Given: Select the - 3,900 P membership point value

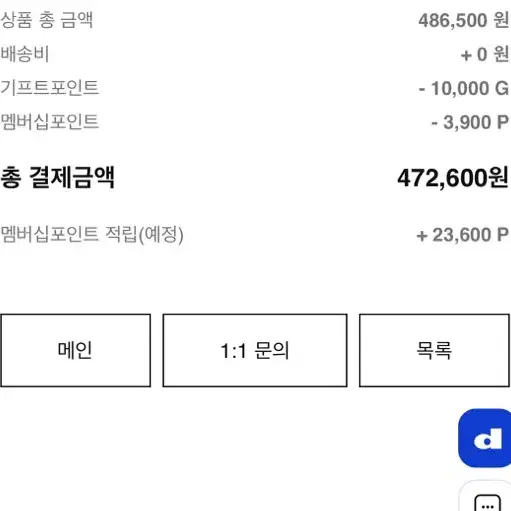Looking at the screenshot, I should pyautogui.click(x=470, y=122).
